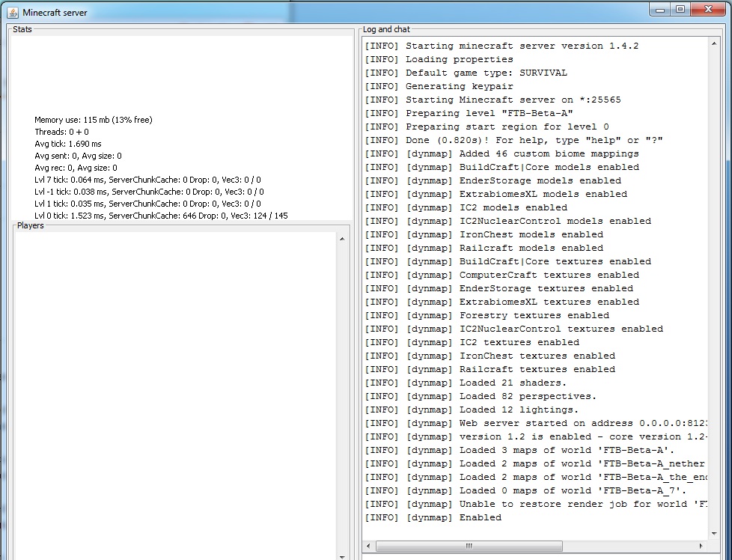Click the "Minecraft server" window title text

(55, 13)
